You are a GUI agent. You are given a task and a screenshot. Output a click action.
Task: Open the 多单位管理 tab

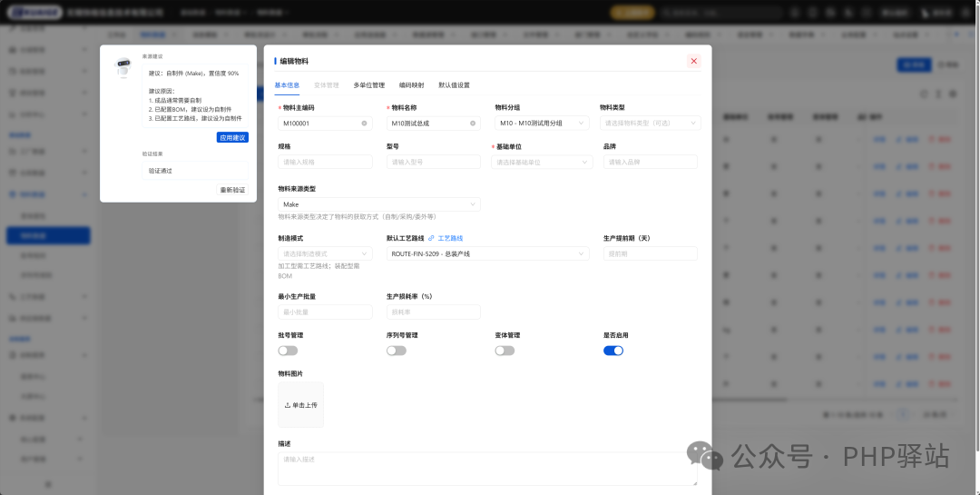pyautogui.click(x=368, y=85)
